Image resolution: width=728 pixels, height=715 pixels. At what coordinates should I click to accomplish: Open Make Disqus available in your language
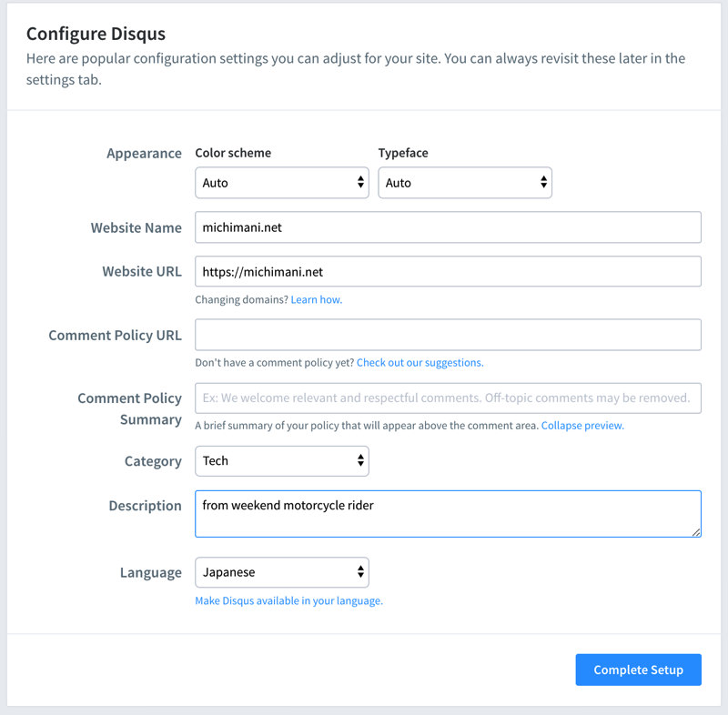pos(289,600)
